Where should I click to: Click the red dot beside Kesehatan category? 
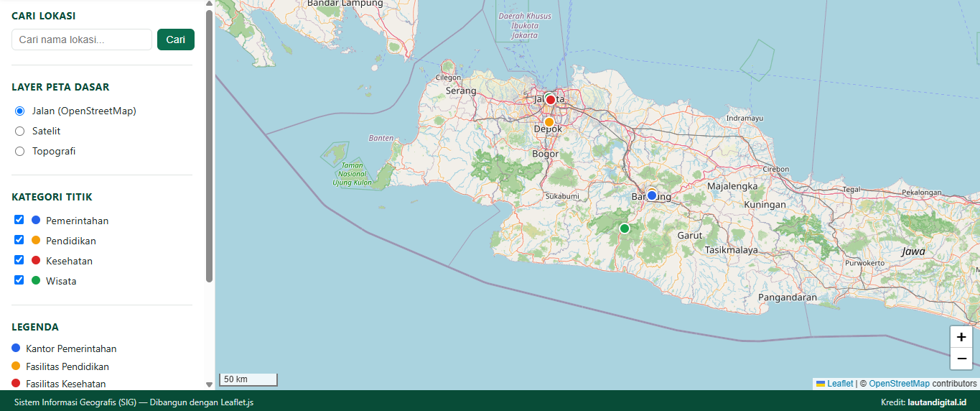point(36,260)
